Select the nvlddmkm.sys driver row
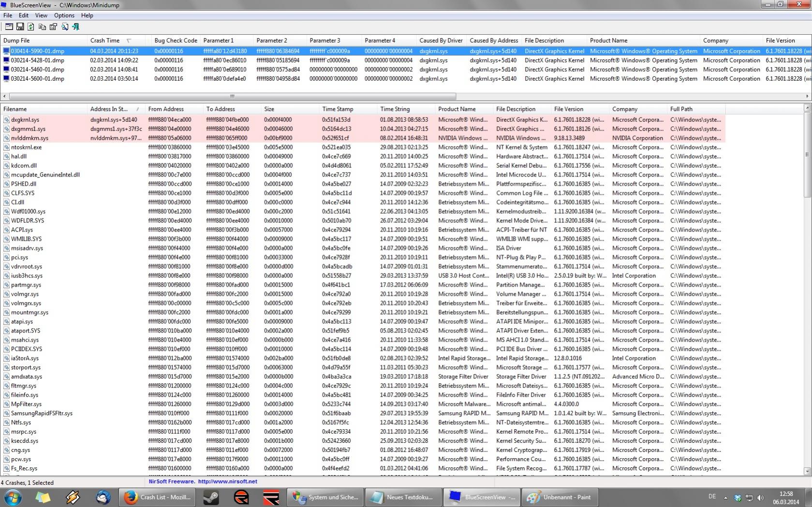 (x=363, y=138)
